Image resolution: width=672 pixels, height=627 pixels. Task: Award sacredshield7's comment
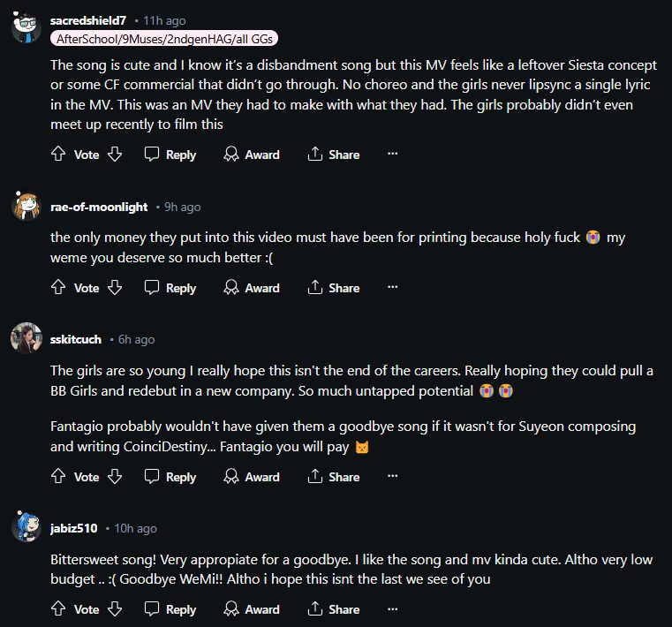[252, 155]
